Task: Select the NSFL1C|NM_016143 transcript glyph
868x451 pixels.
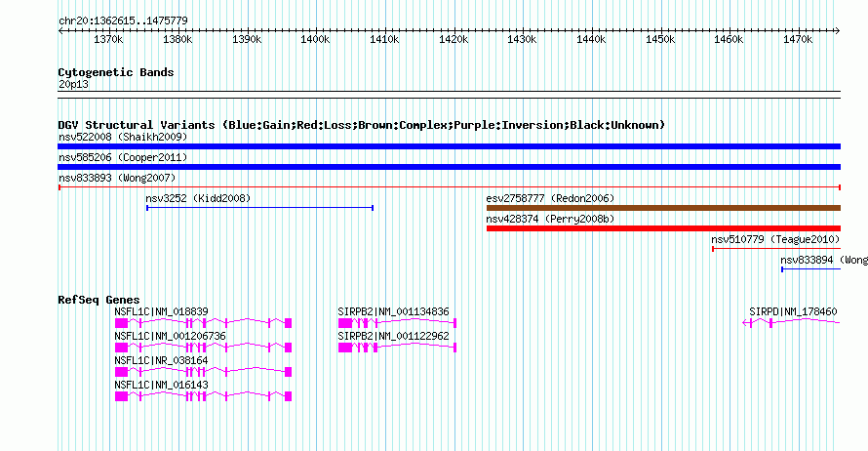Action: (203, 396)
